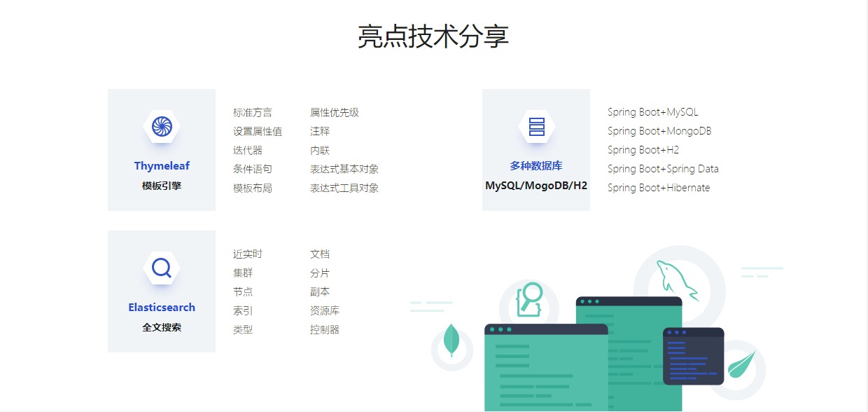This screenshot has height=412, width=868.
Task: Click the 表达式工具对象 topic
Action: 344,188
